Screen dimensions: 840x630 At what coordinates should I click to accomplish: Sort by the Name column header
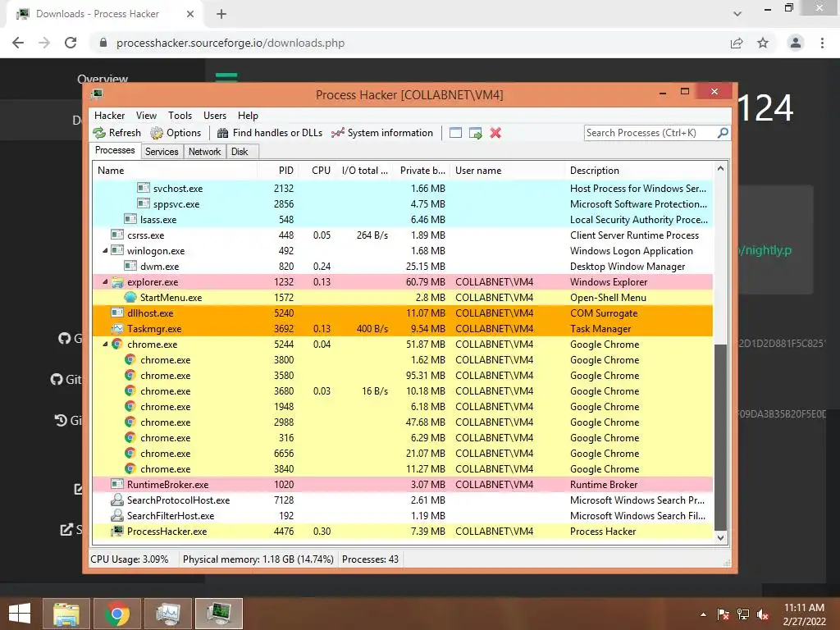(175, 171)
